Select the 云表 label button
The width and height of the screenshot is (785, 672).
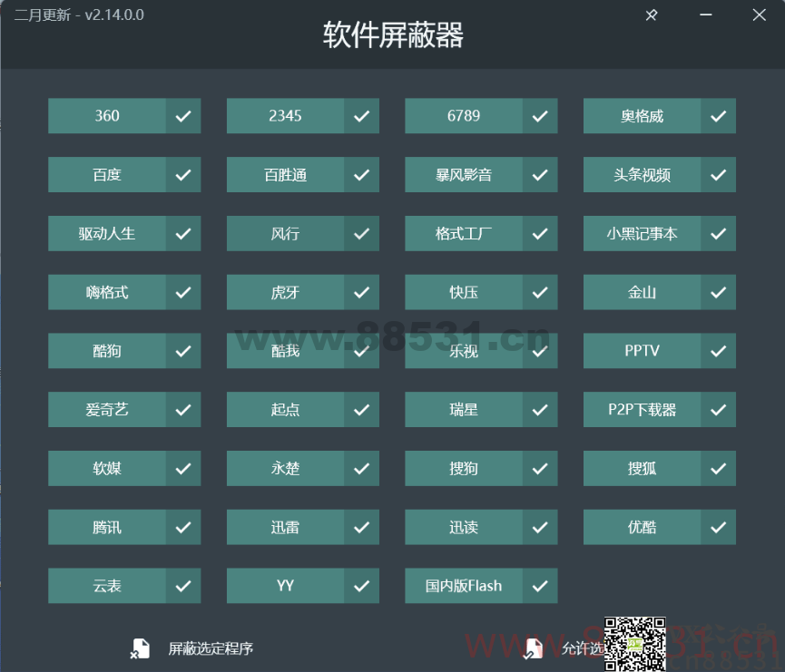point(107,586)
